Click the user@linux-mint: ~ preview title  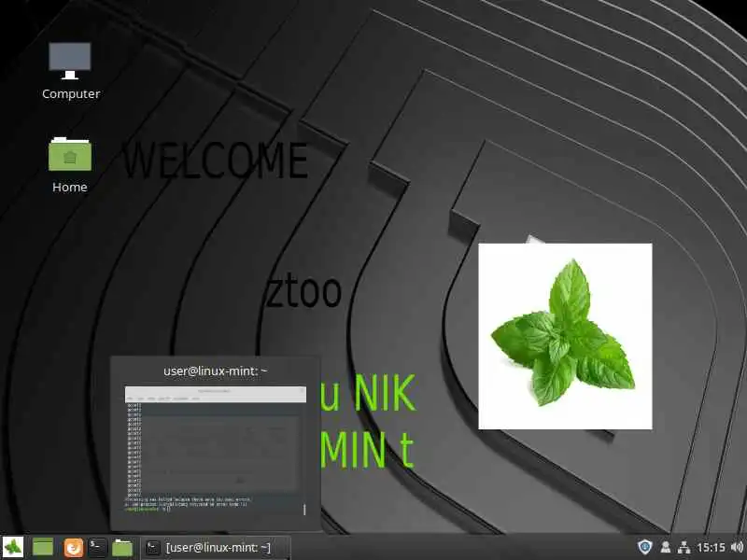pyautogui.click(x=216, y=371)
